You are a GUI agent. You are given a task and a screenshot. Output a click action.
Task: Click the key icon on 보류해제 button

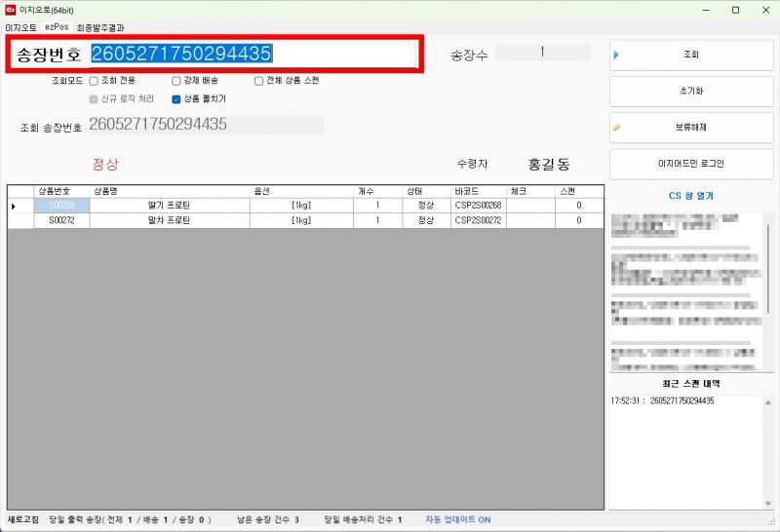[617, 128]
